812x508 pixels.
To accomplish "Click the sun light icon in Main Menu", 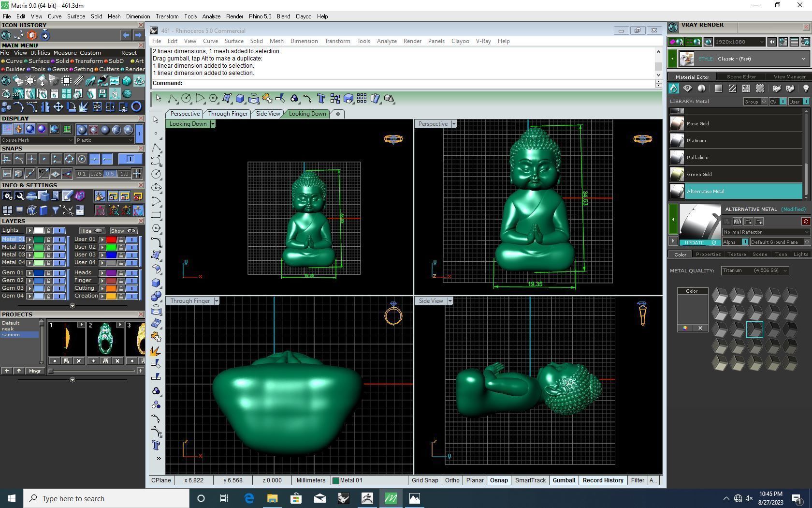I will point(30,81).
